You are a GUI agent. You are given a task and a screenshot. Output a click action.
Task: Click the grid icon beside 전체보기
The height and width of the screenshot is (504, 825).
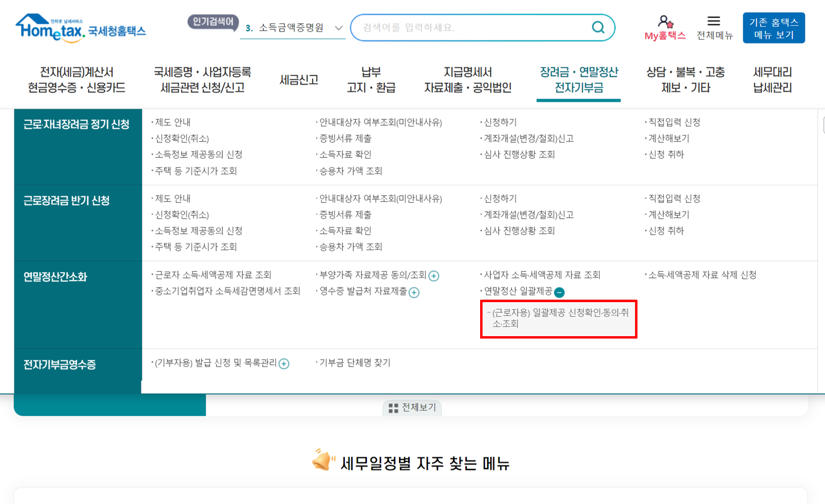point(394,408)
